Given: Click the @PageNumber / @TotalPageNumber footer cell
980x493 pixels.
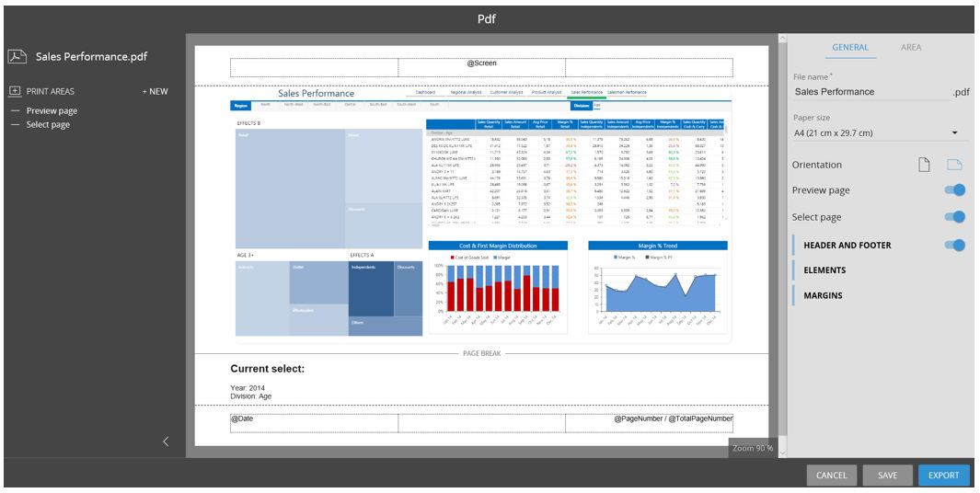Looking at the screenshot, I should pos(650,423).
